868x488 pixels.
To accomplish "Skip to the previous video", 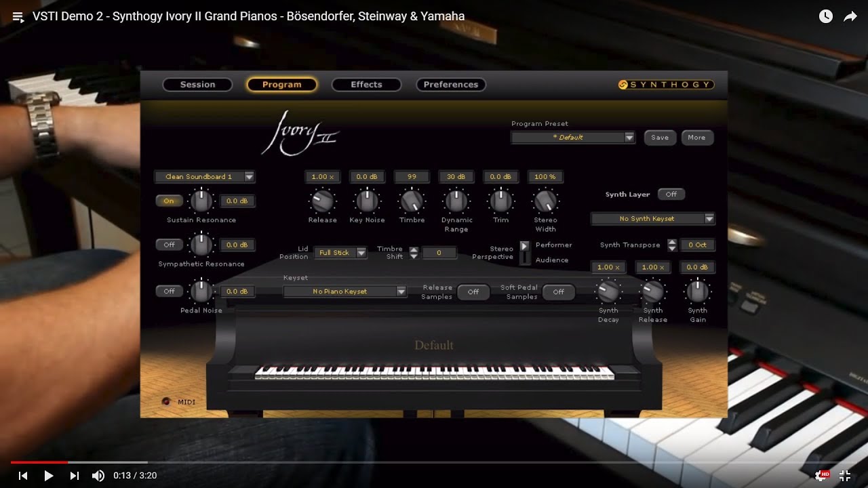I will point(22,476).
